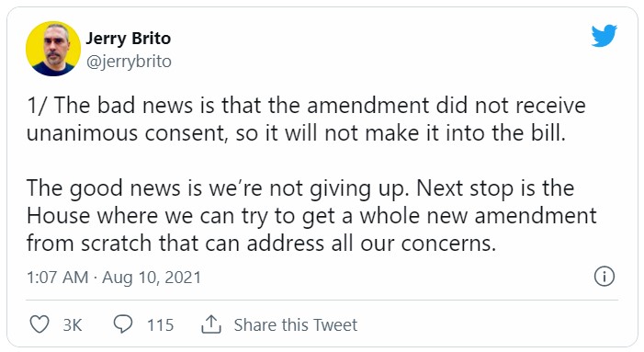The image size is (644, 352).
Task: Like the tweet with the heart icon
Action: coord(40,324)
